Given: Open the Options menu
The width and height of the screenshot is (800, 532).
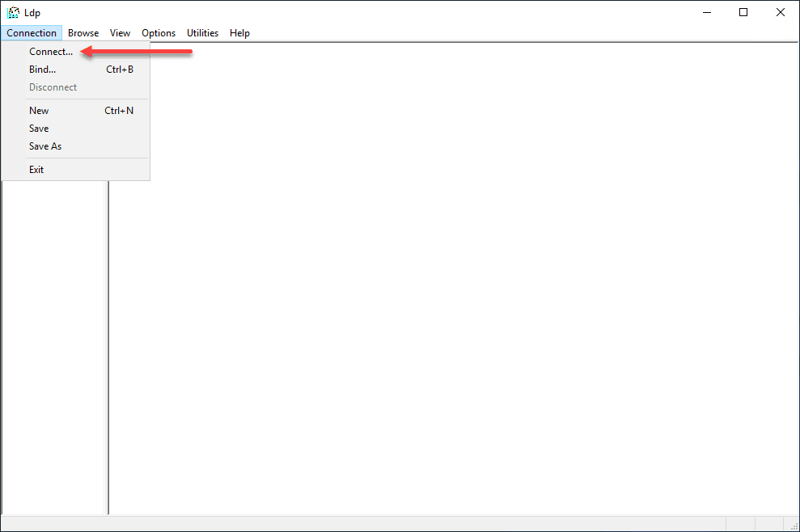Looking at the screenshot, I should (159, 33).
